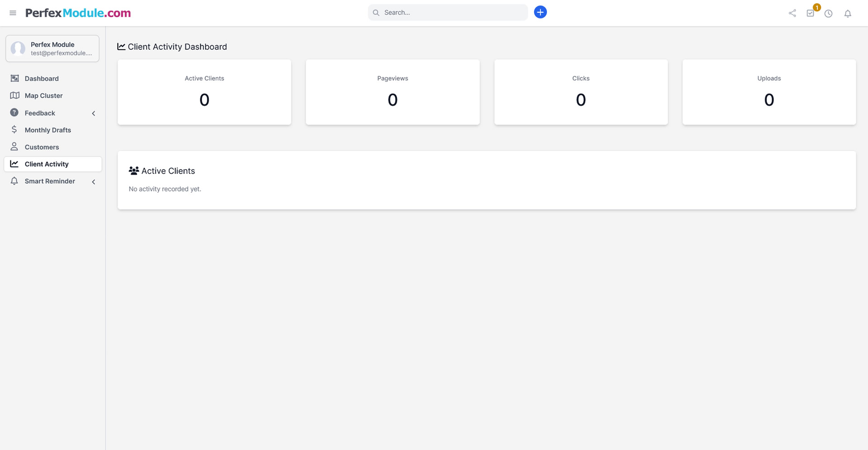Go to Dashboard in the sidebar

pos(42,79)
